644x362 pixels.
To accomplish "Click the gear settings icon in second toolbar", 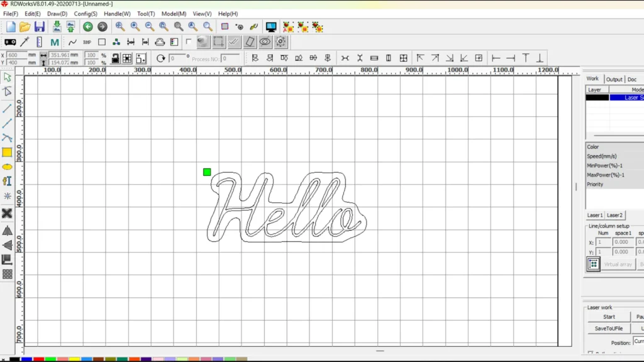I will tap(280, 41).
